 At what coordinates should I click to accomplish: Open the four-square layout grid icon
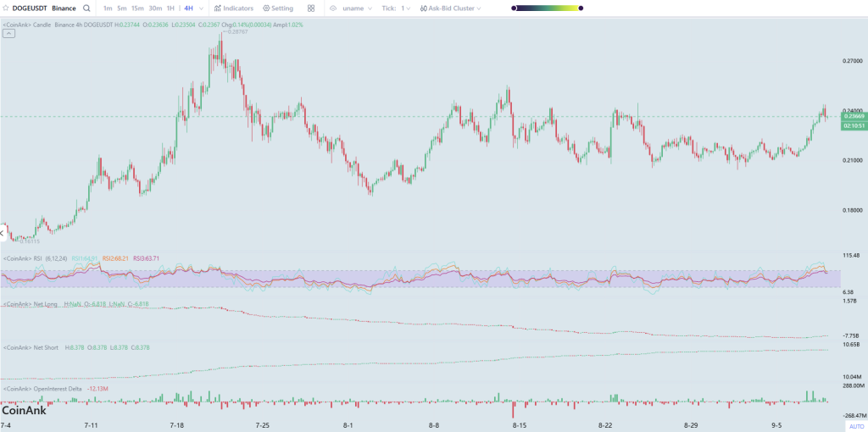click(311, 8)
